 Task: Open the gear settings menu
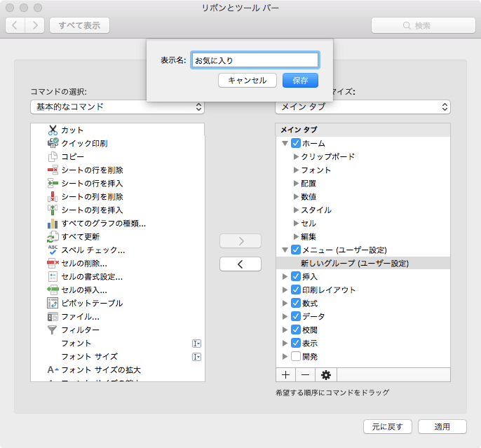[326, 374]
